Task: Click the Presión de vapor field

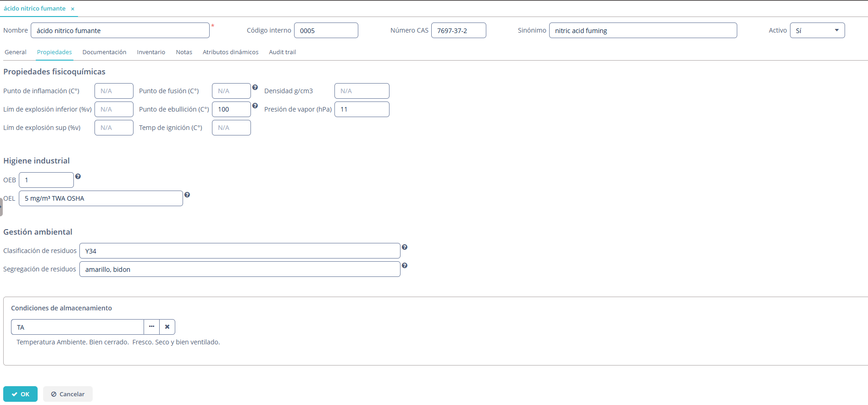Action: tap(362, 109)
